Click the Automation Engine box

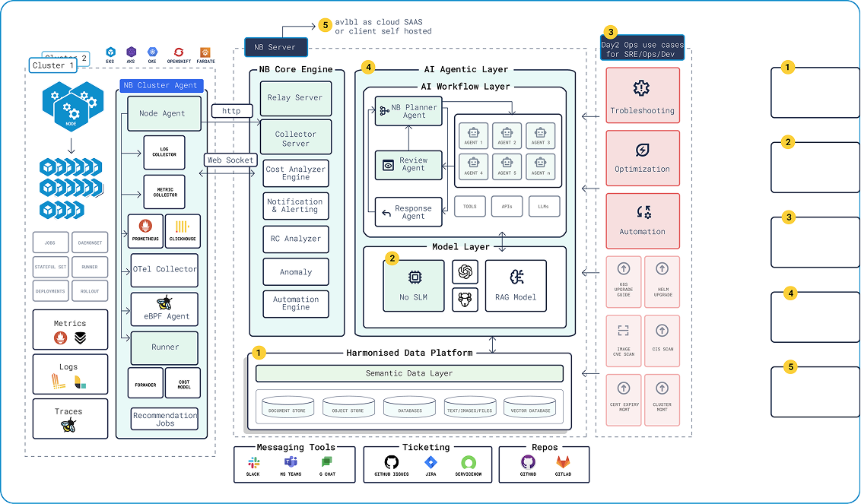(296, 303)
